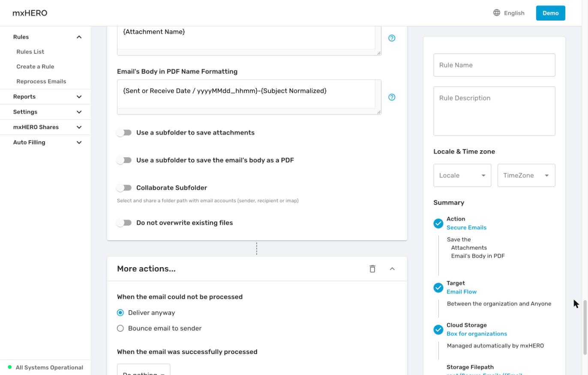Viewport: 588px width, 375px height.
Task: Open Rules List page
Action: point(30,52)
